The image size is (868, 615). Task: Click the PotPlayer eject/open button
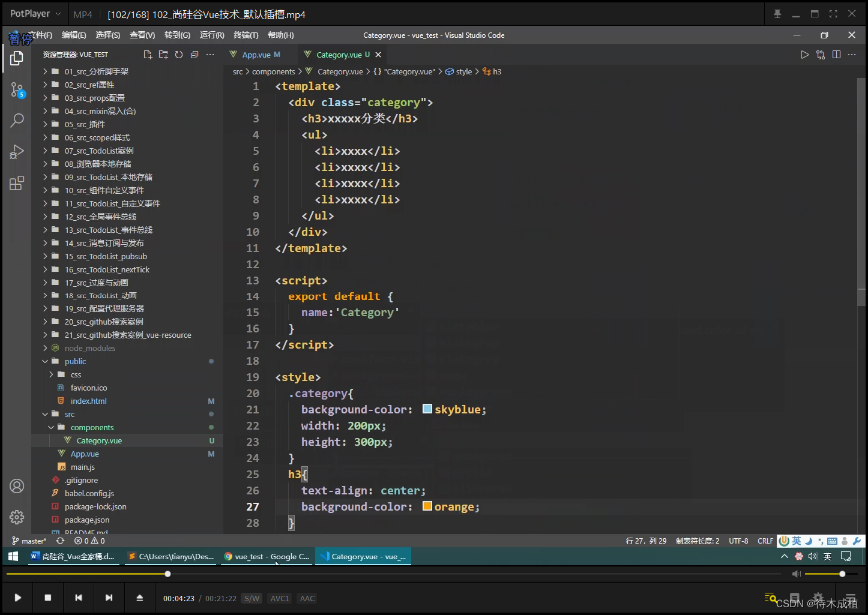[x=139, y=598]
